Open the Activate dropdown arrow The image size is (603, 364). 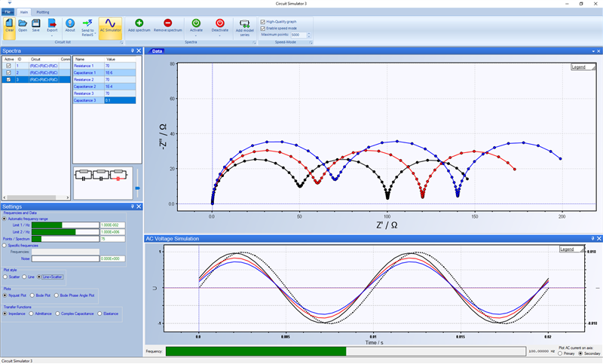click(x=196, y=35)
